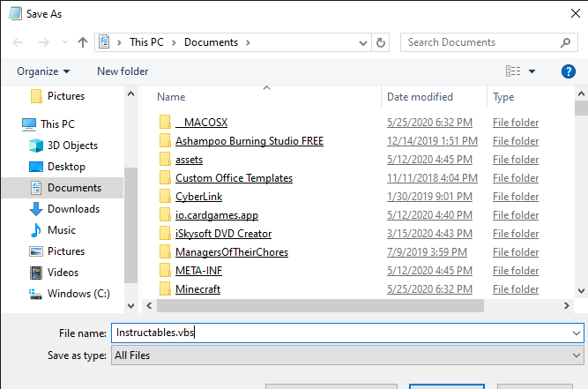
Task: Sort by the Name column header
Action: coord(171,97)
